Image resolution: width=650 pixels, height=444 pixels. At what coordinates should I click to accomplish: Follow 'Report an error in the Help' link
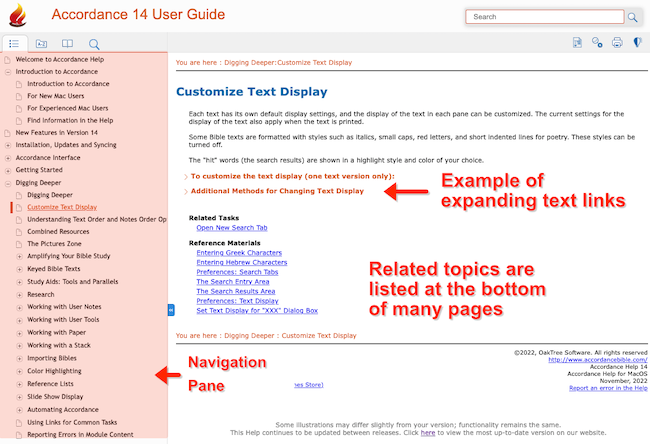608,387
